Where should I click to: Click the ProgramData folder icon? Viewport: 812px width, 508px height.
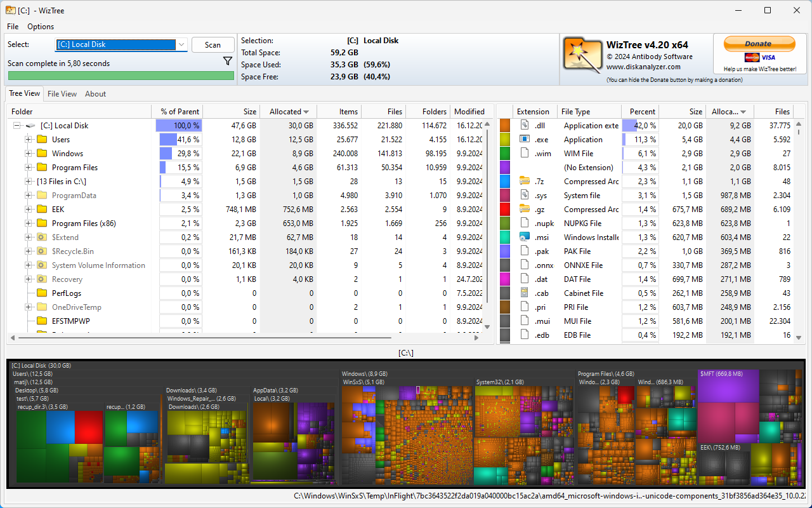point(43,196)
